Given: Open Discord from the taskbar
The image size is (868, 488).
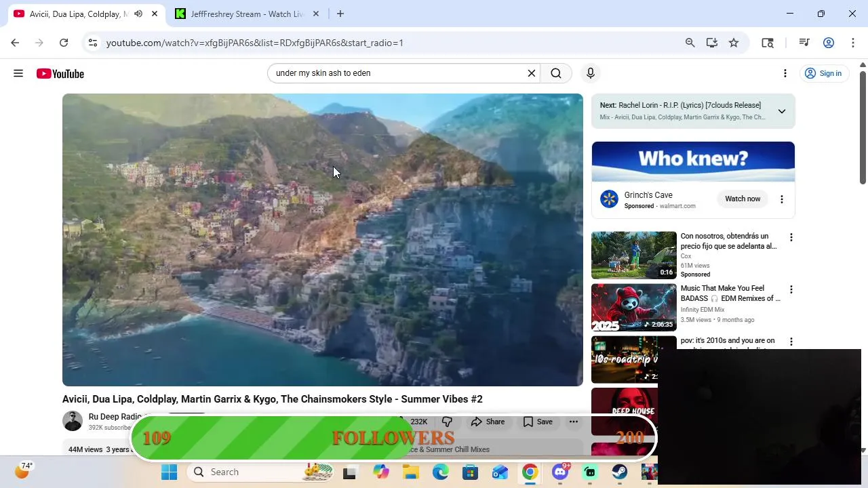Looking at the screenshot, I should pyautogui.click(x=560, y=472).
